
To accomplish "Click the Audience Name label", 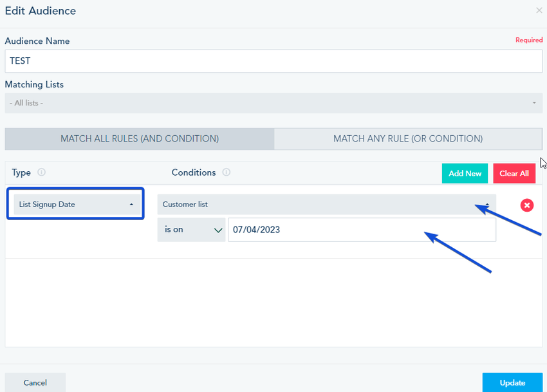I will 37,41.
